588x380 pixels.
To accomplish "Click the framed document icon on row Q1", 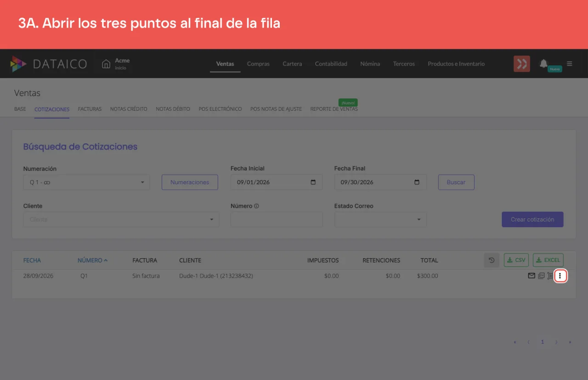I will [x=550, y=276].
